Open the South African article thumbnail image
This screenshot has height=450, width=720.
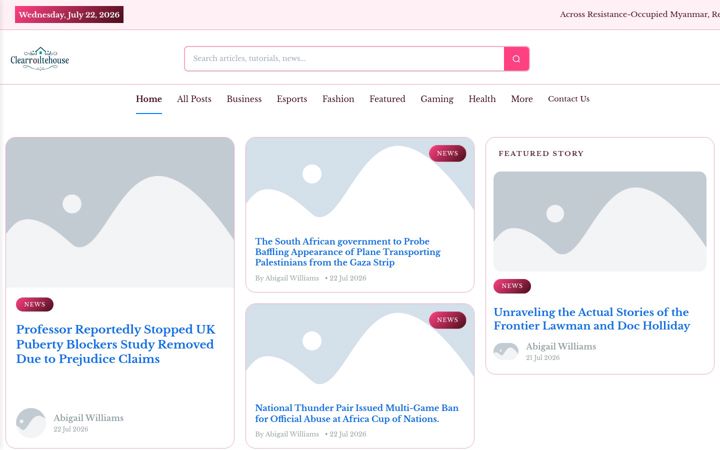pyautogui.click(x=360, y=184)
